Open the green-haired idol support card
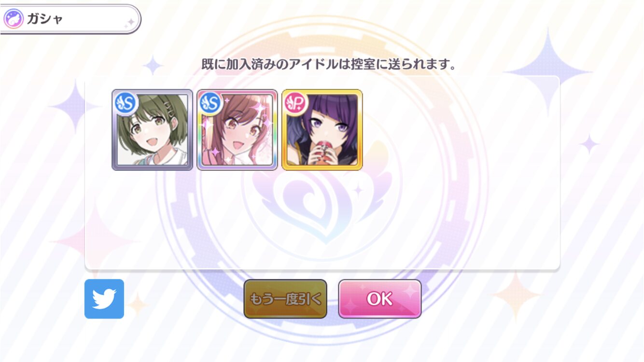The width and height of the screenshot is (644, 362). coord(153,130)
